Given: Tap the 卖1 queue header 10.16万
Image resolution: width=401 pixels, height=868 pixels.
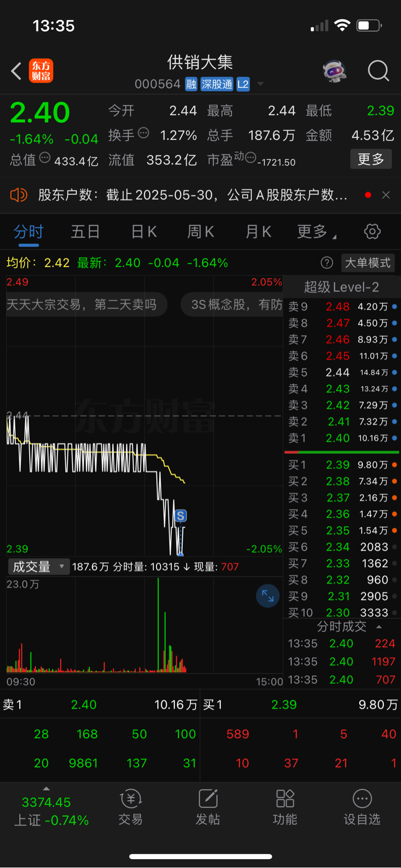Looking at the screenshot, I should coord(100,705).
